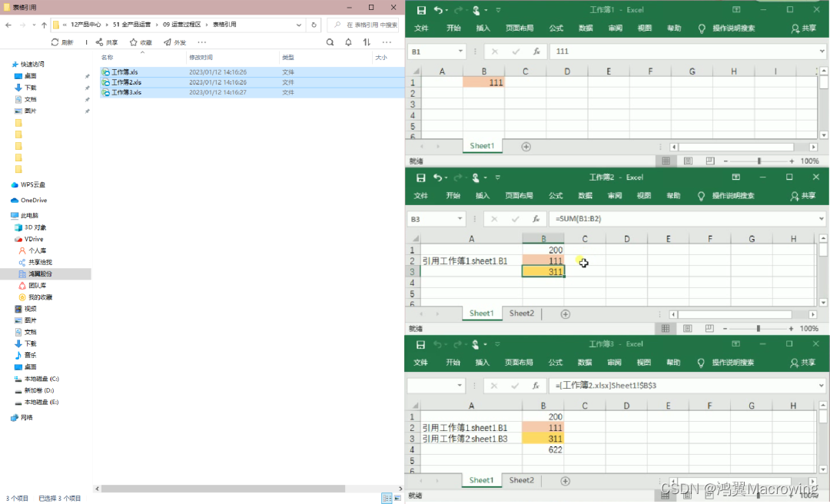Refresh the folder via address bar icon
Image resolution: width=830 pixels, height=504 pixels.
point(314,25)
